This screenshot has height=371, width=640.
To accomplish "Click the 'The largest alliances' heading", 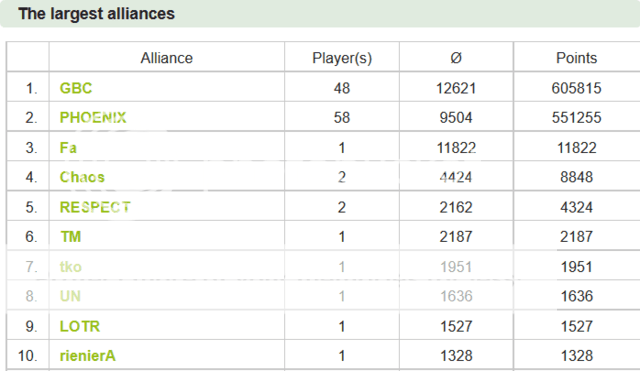I will (96, 14).
